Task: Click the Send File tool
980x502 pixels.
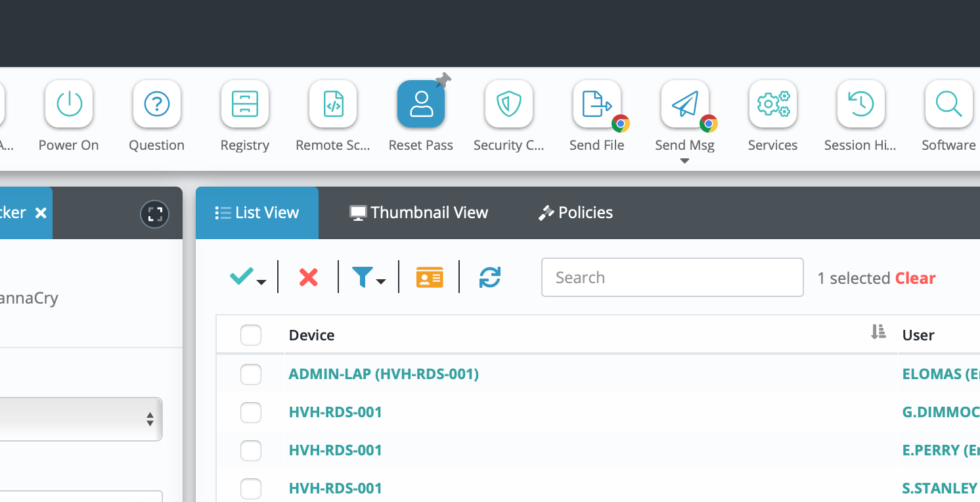Action: tap(597, 104)
